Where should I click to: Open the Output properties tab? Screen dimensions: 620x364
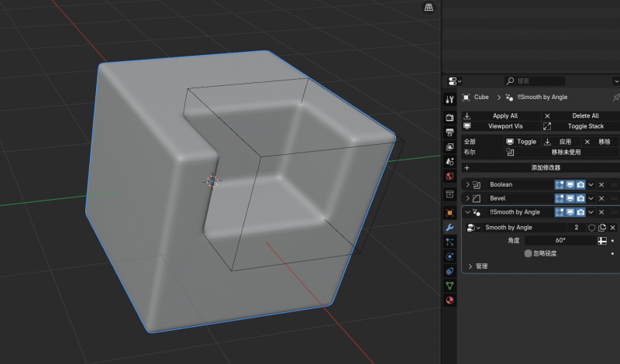tap(449, 132)
